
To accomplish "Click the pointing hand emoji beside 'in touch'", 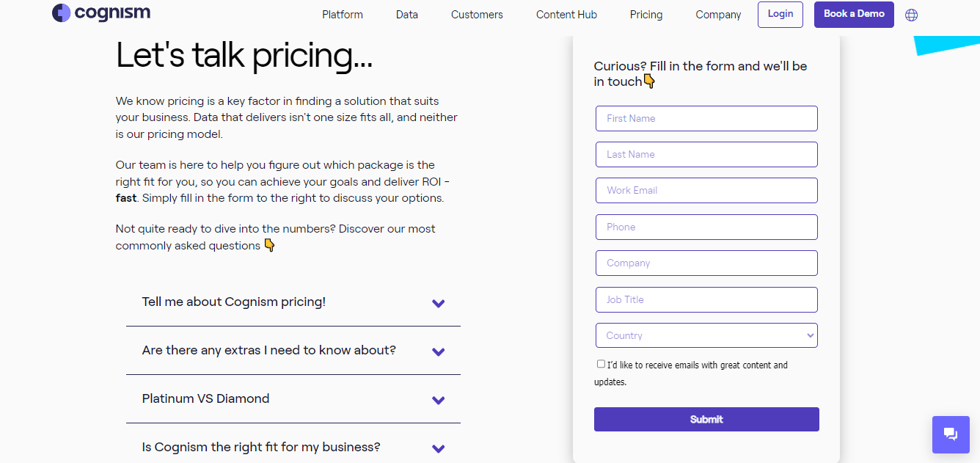I will (648, 81).
